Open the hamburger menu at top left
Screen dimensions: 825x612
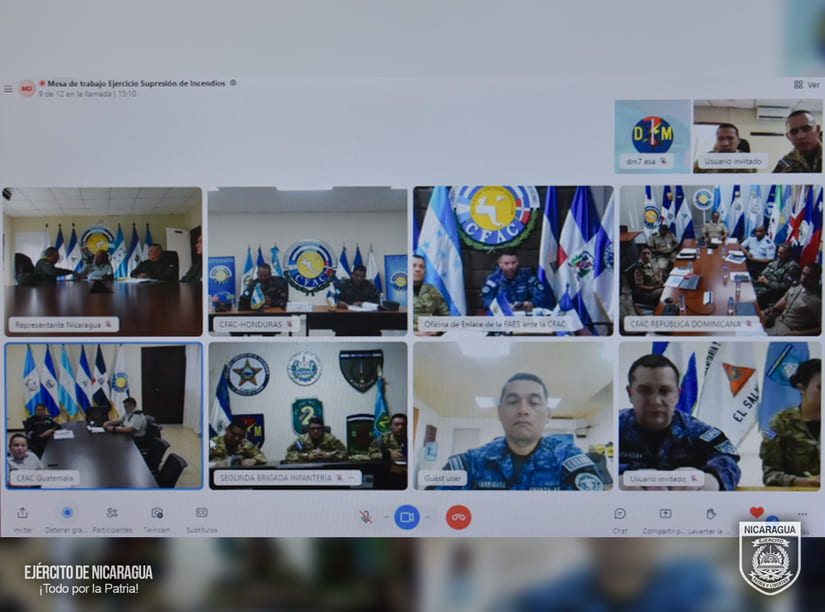pos(8,88)
